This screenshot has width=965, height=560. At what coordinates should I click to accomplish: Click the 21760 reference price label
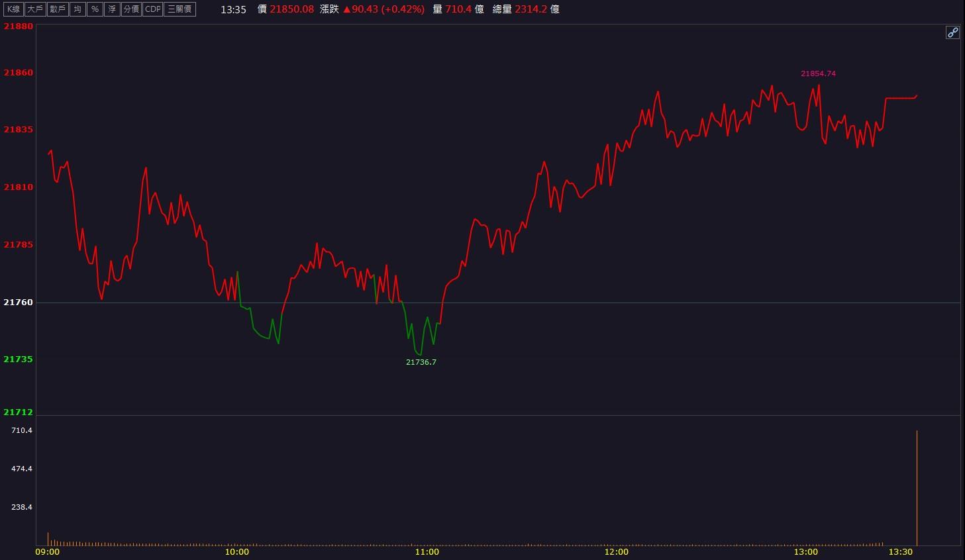click(18, 302)
